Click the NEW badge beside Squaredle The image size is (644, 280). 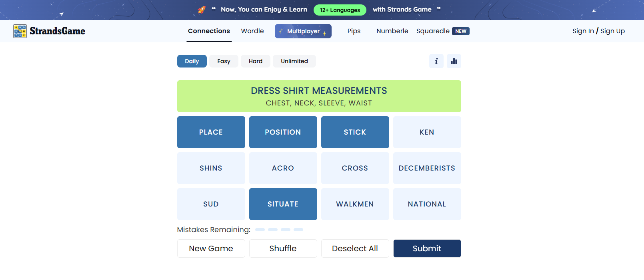tap(461, 31)
